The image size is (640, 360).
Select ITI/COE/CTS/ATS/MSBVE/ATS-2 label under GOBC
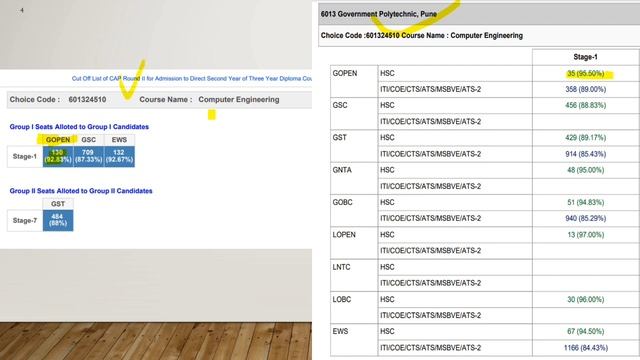[x=431, y=218]
